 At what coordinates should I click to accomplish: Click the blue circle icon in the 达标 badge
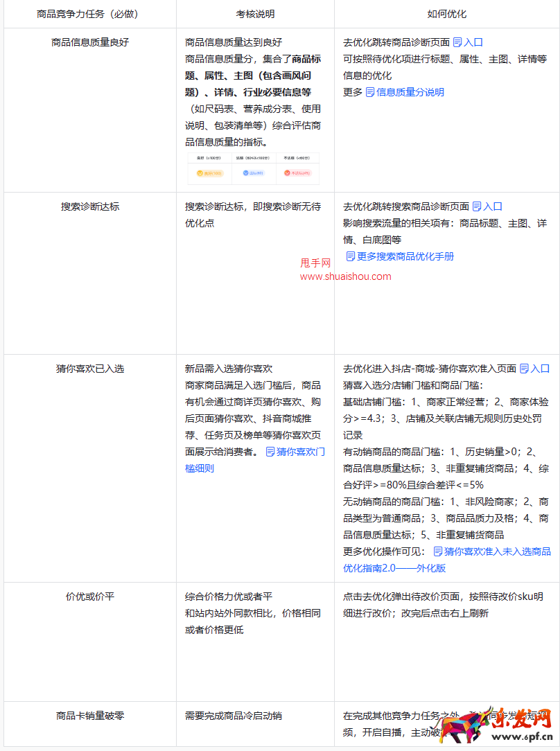[x=245, y=173]
